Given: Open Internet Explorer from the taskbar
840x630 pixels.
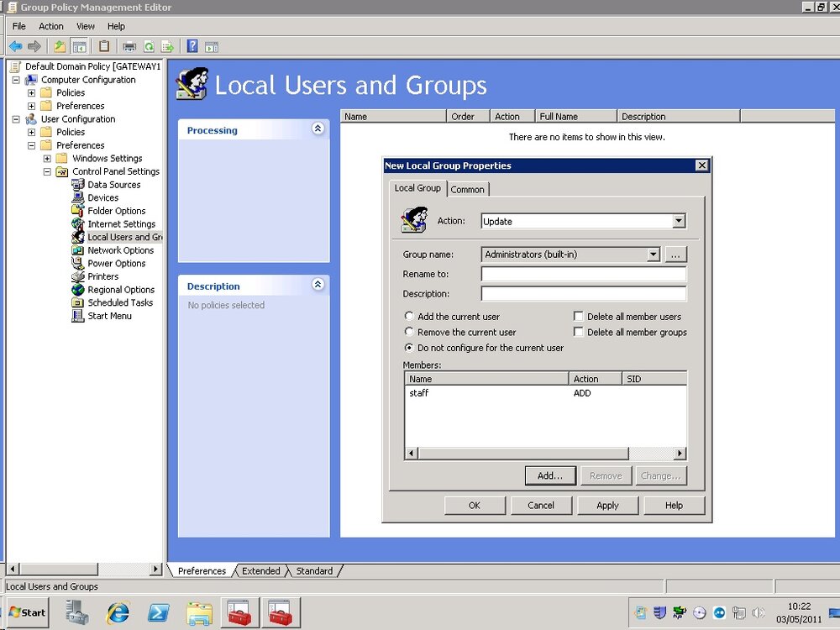Looking at the screenshot, I should click(x=118, y=612).
